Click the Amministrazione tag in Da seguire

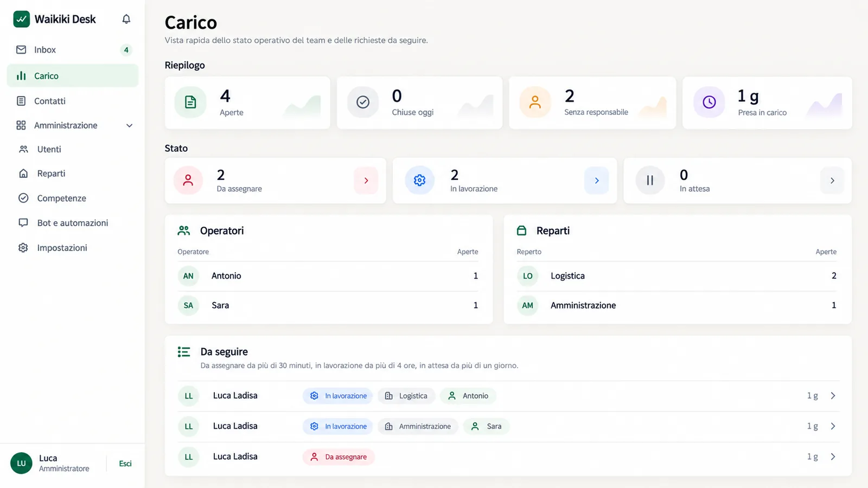[x=418, y=426]
